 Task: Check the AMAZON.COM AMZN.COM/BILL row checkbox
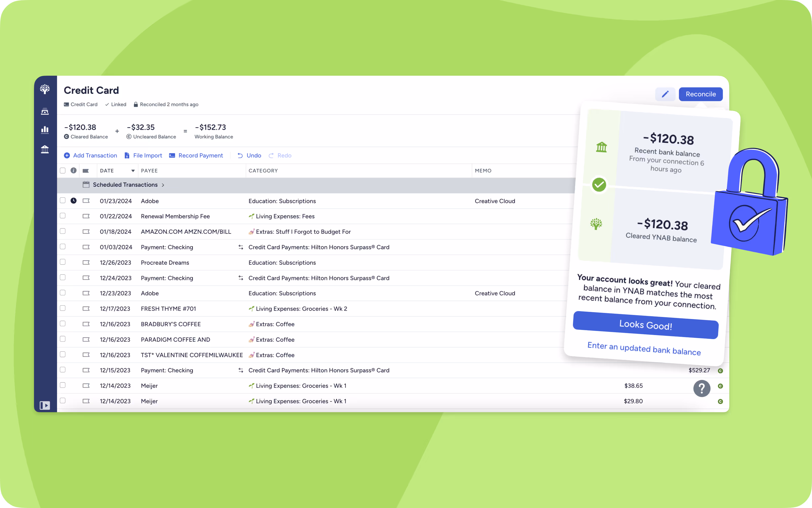62,231
